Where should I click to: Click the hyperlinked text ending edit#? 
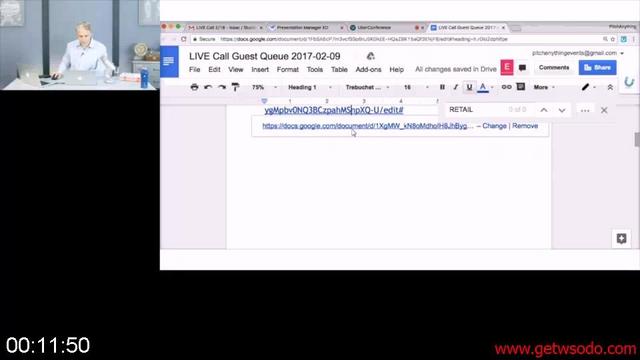[333, 110]
